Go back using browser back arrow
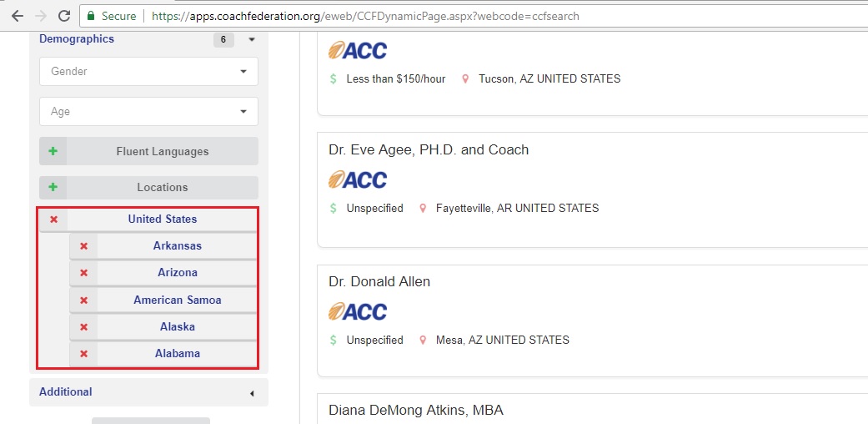The image size is (868, 424). [17, 16]
